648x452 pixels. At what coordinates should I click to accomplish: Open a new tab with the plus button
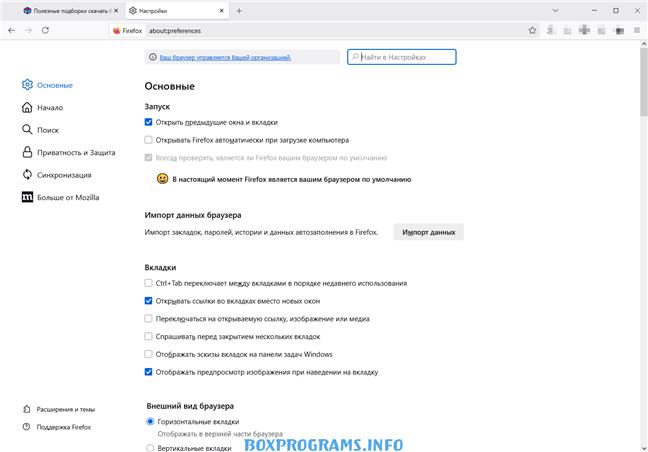click(x=239, y=11)
